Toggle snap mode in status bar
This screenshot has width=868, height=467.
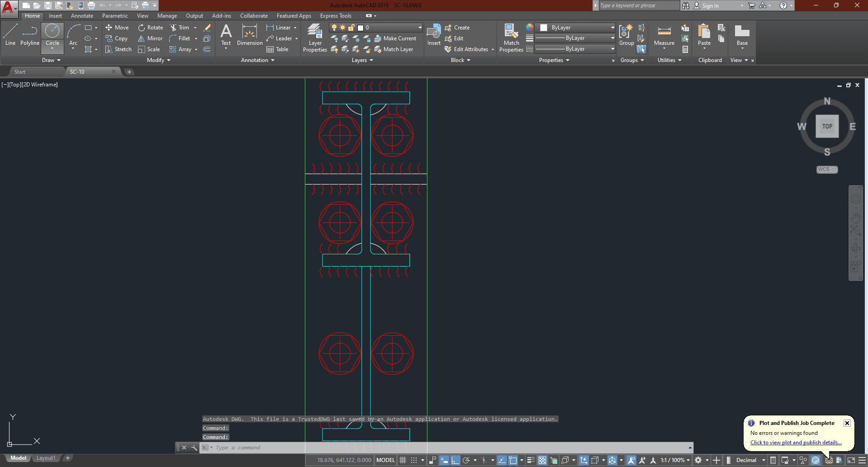414,460
